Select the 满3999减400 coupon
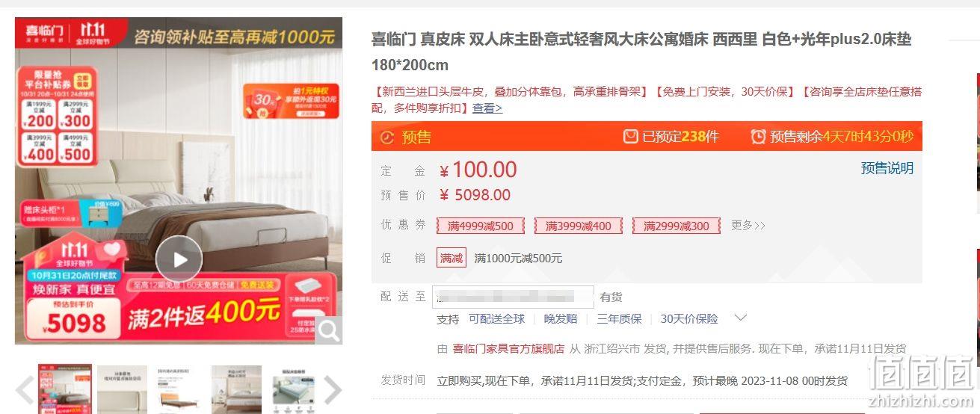Screen dimensions: 980x414 (579, 226)
